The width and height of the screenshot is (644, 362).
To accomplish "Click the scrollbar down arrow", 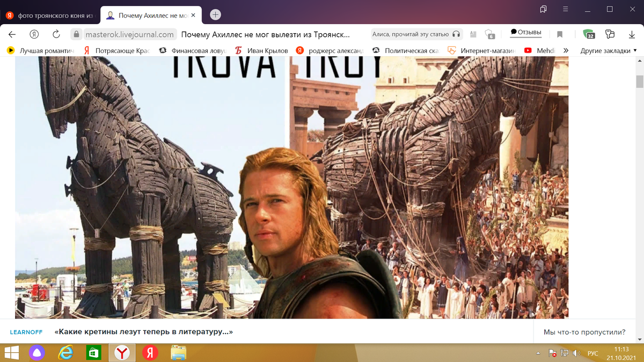I will click(x=639, y=339).
